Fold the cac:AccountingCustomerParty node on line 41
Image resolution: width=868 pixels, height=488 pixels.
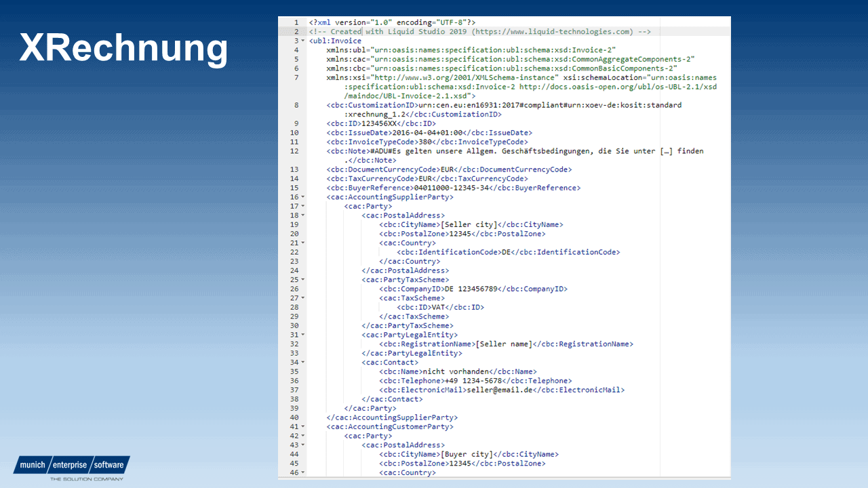(302, 427)
